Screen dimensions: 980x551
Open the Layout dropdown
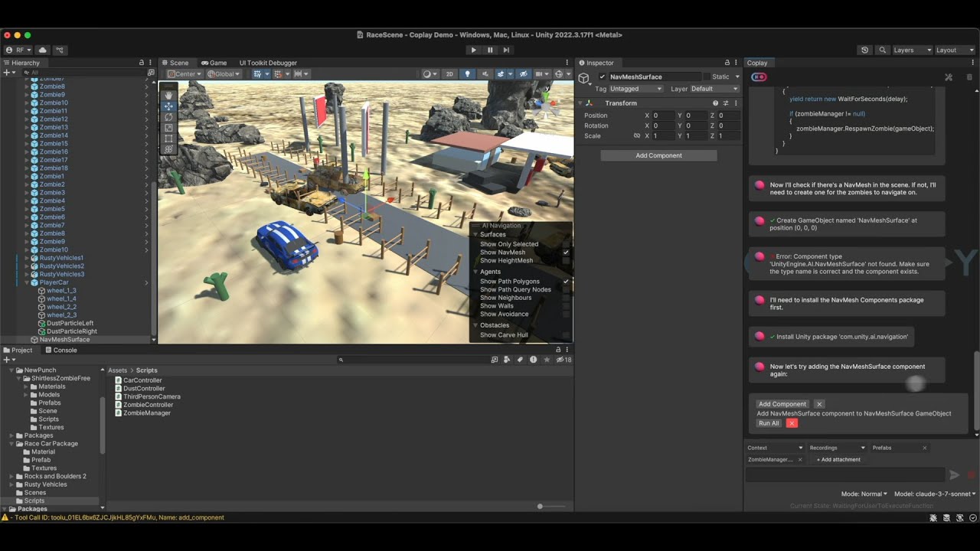(954, 50)
